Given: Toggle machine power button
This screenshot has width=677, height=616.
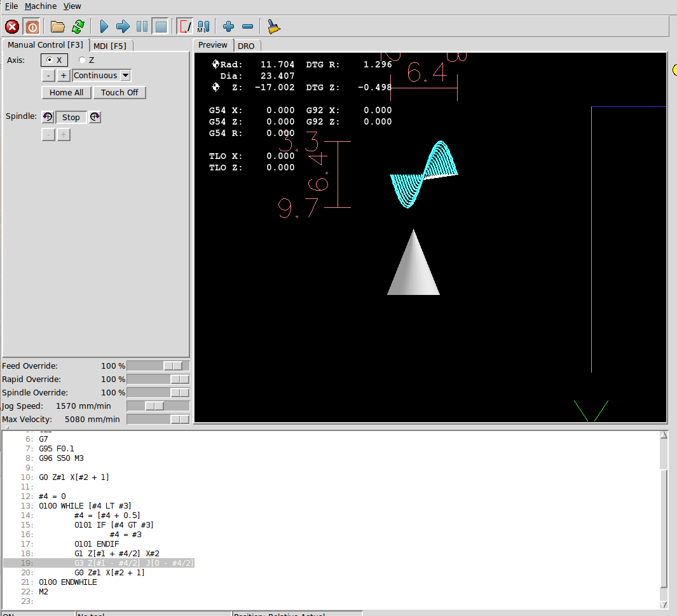Looking at the screenshot, I should 32,27.
